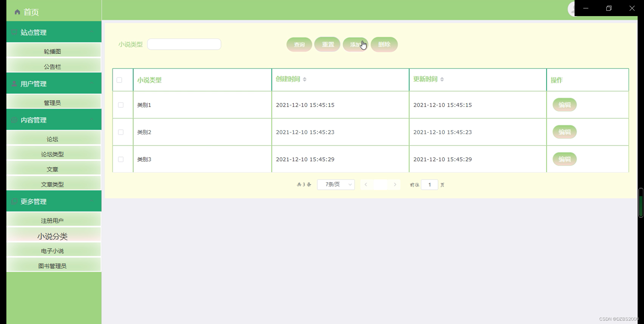
Task: Click sort arrows icon for 更新时间 column
Action: point(442,79)
